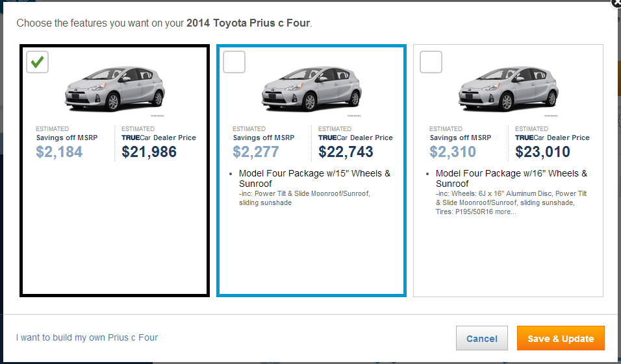This screenshot has height=364, width=621.
Task: Click the $2,277 savings off MSRP amount
Action: pos(256,152)
